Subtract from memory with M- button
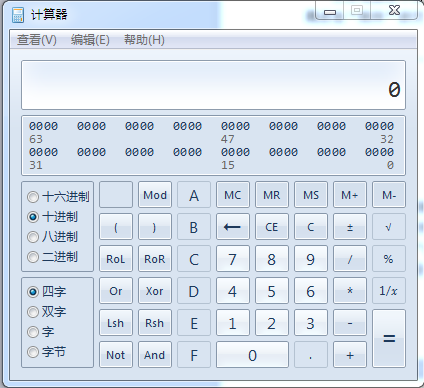This screenshot has width=424, height=388. pos(389,195)
